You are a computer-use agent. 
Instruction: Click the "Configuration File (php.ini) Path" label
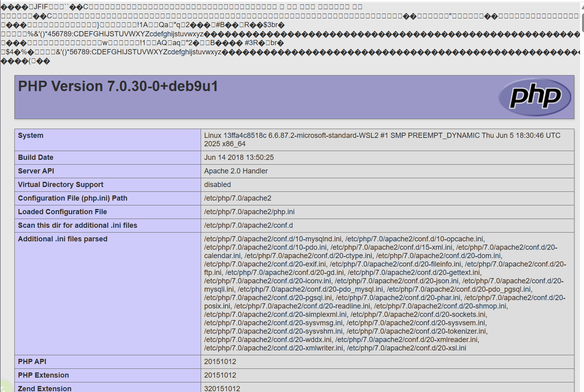pos(73,198)
